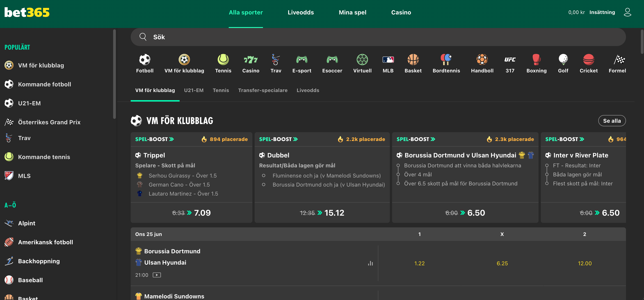The width and height of the screenshot is (644, 300).
Task: Open the MLB logo icon
Action: [x=388, y=60]
